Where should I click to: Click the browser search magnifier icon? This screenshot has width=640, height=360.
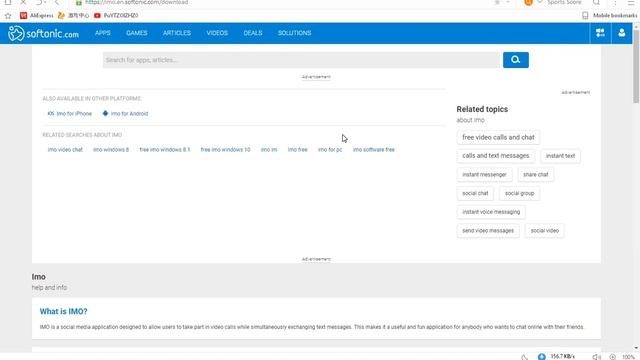click(596, 2)
